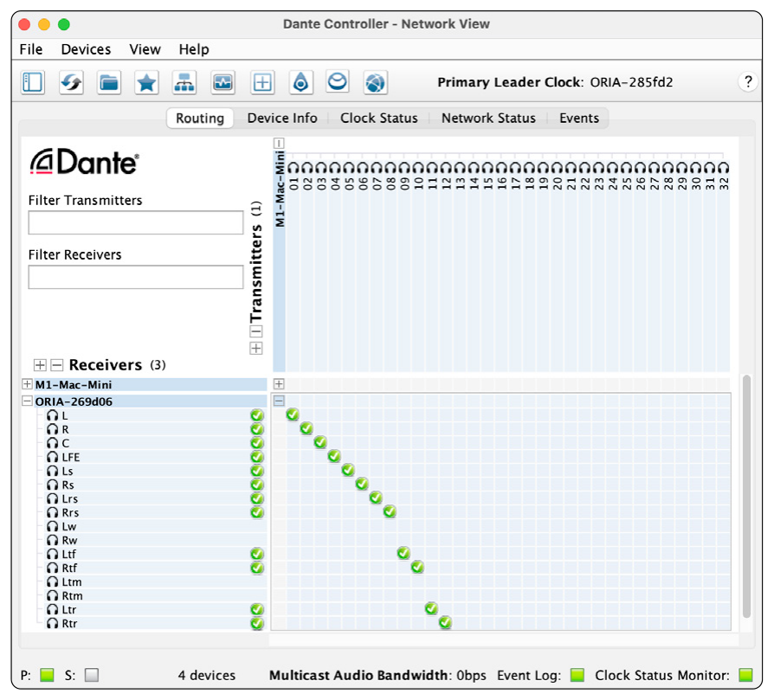Switch to the Network Status tab
The image size is (774, 700).
tap(488, 119)
